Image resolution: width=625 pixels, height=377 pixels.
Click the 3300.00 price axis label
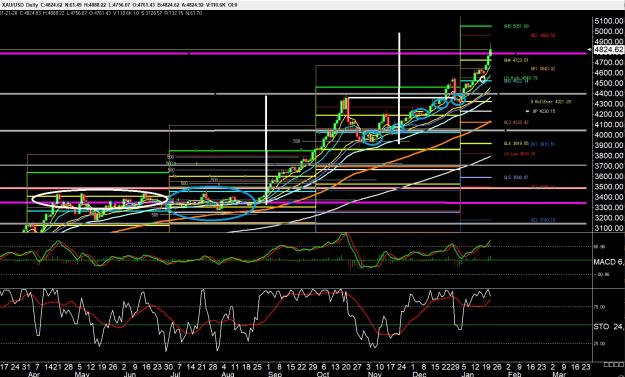point(608,208)
